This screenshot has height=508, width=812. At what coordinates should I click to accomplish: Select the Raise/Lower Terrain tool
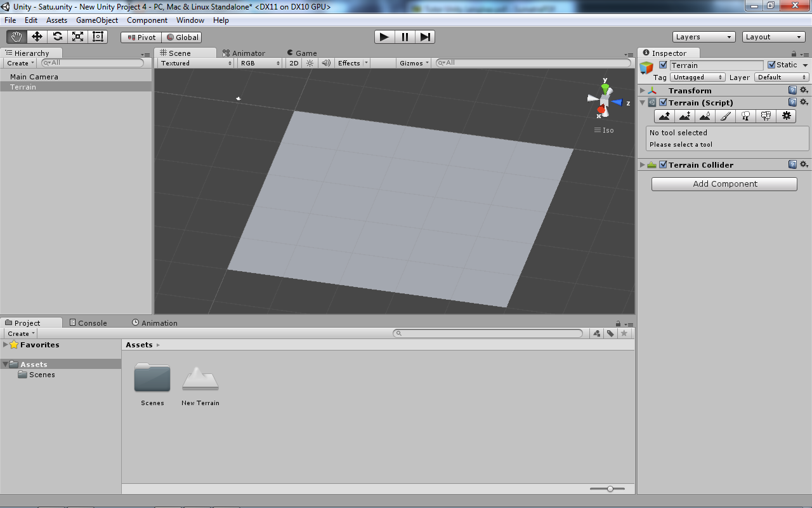click(x=664, y=116)
